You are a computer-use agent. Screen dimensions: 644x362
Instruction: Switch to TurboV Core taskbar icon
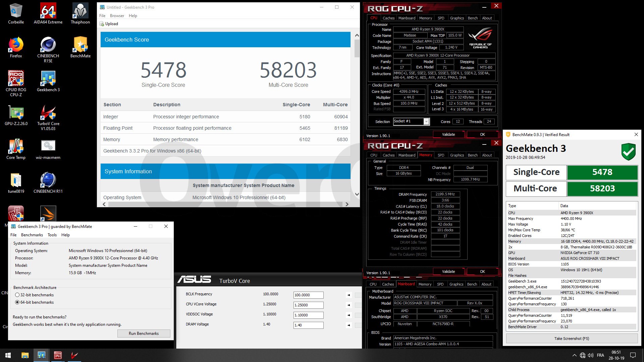[x=74, y=355]
